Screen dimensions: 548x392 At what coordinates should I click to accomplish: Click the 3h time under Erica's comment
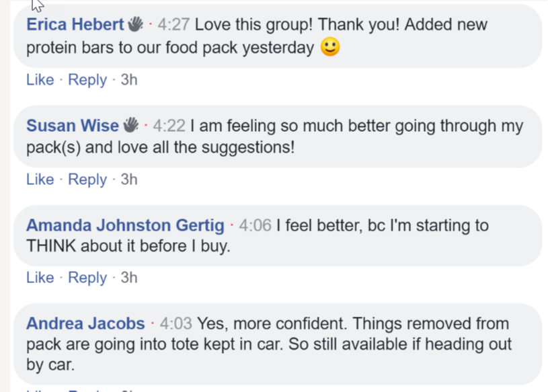[x=129, y=79]
